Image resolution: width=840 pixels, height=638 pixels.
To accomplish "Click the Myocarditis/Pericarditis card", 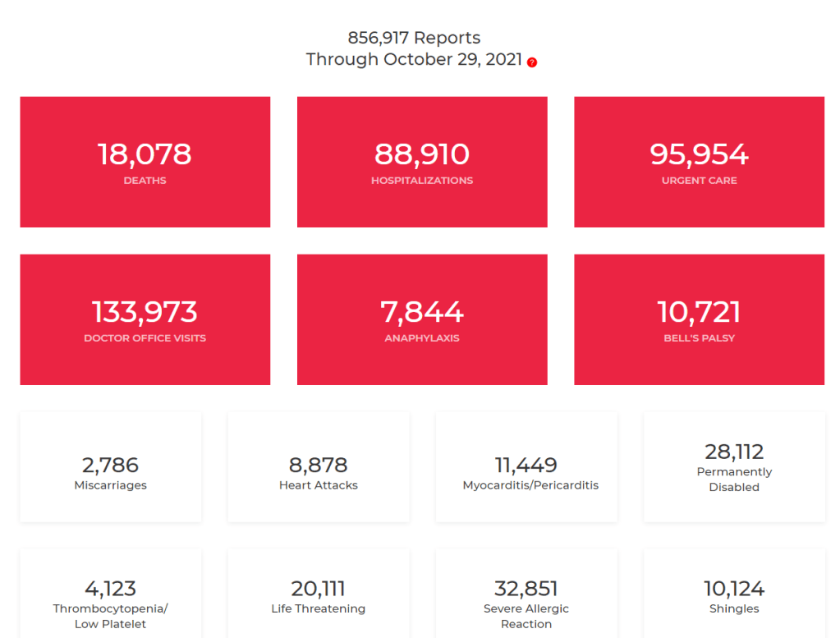I will 526,467.
